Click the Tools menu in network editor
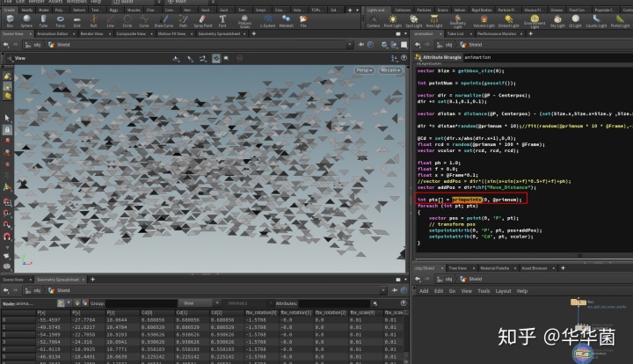The image size is (633, 364). (484, 290)
